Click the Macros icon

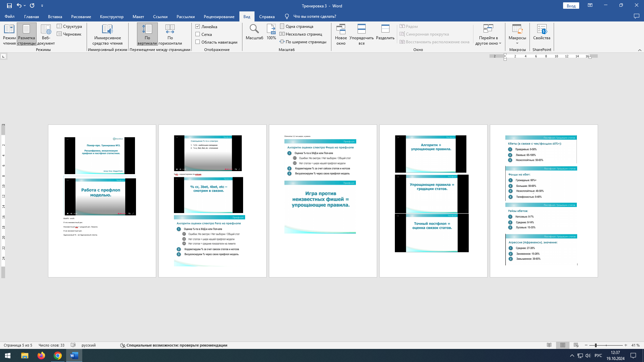517,30
